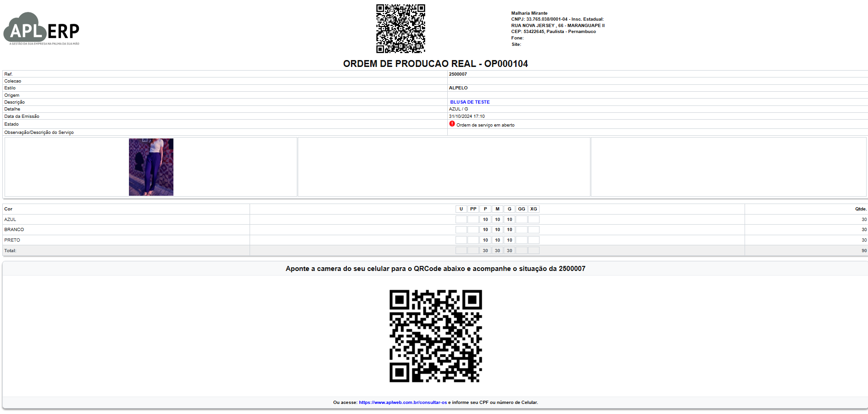
Task: Click the M size column header
Action: (x=497, y=209)
